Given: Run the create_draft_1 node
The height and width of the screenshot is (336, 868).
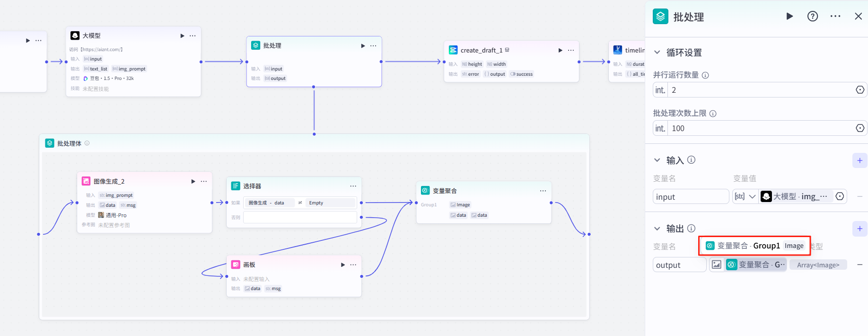Looking at the screenshot, I should (x=561, y=50).
